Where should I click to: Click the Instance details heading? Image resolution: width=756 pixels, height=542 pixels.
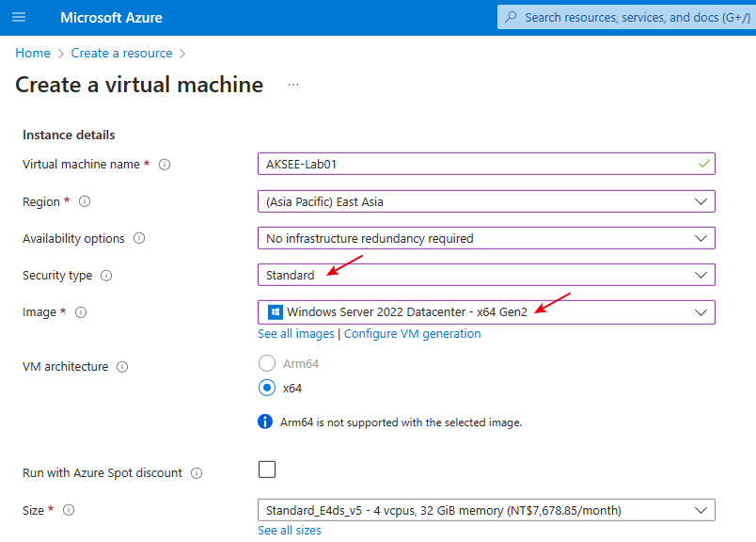click(69, 135)
